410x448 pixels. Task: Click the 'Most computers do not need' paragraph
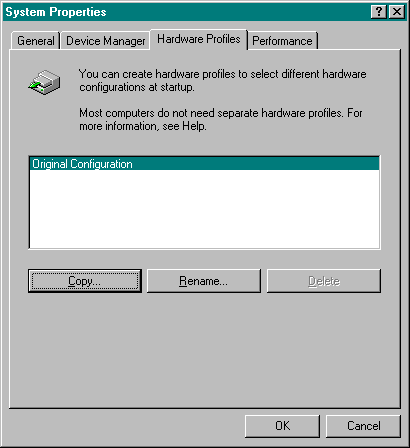(221, 119)
